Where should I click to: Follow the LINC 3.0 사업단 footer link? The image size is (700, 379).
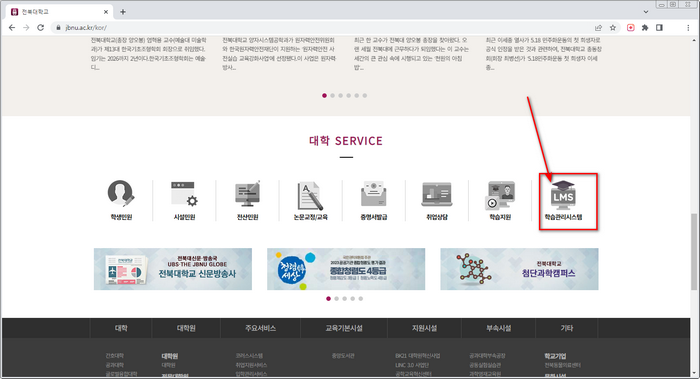(x=412, y=365)
